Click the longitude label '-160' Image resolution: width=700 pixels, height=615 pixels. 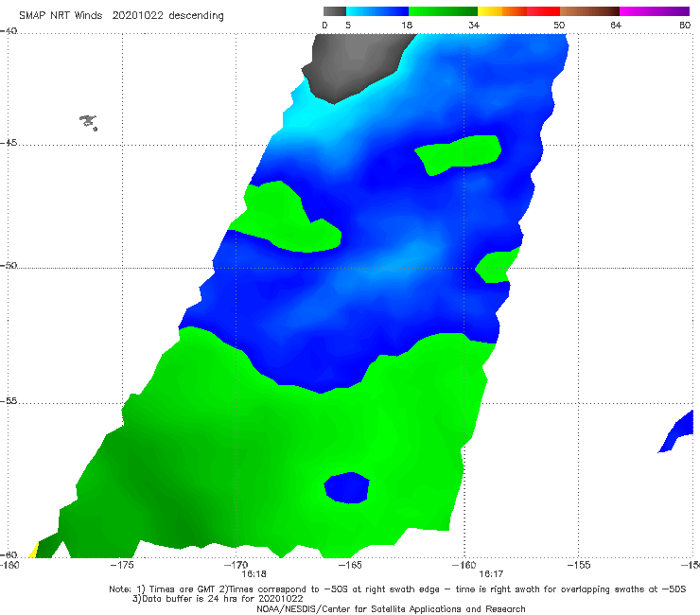[464, 565]
